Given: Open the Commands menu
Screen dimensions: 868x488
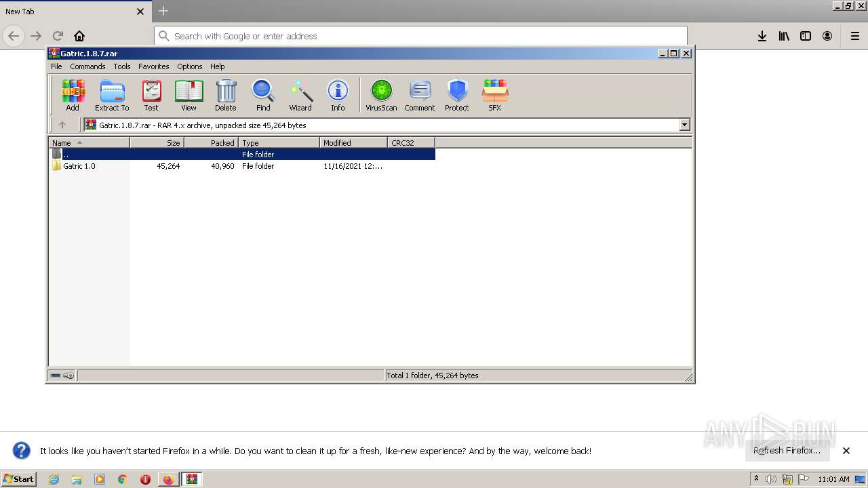Looking at the screenshot, I should (87, 66).
